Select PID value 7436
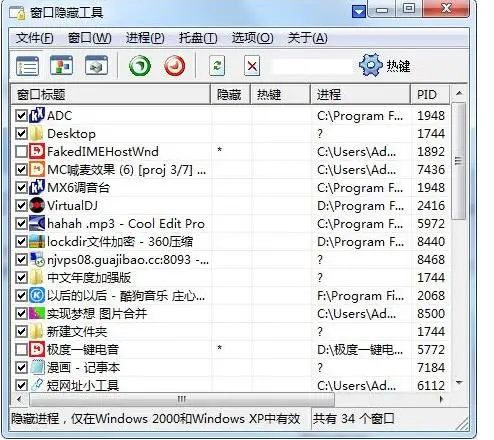The image size is (494, 440). tap(431, 169)
